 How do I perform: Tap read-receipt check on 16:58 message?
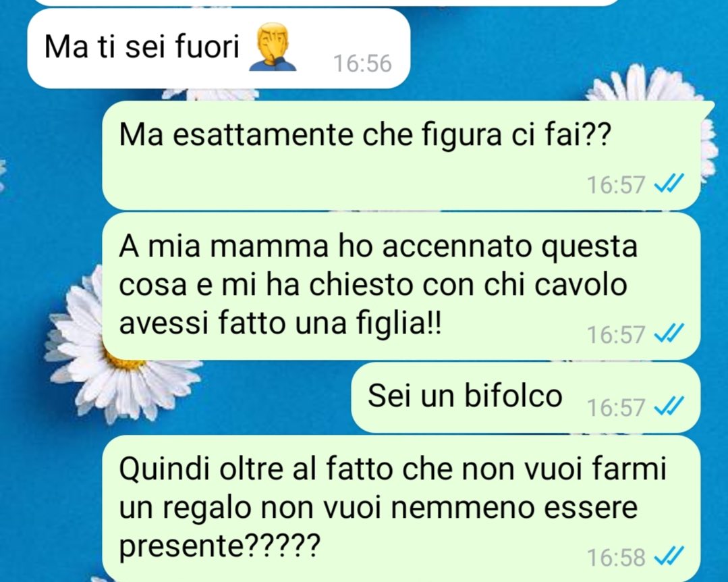[669, 556]
